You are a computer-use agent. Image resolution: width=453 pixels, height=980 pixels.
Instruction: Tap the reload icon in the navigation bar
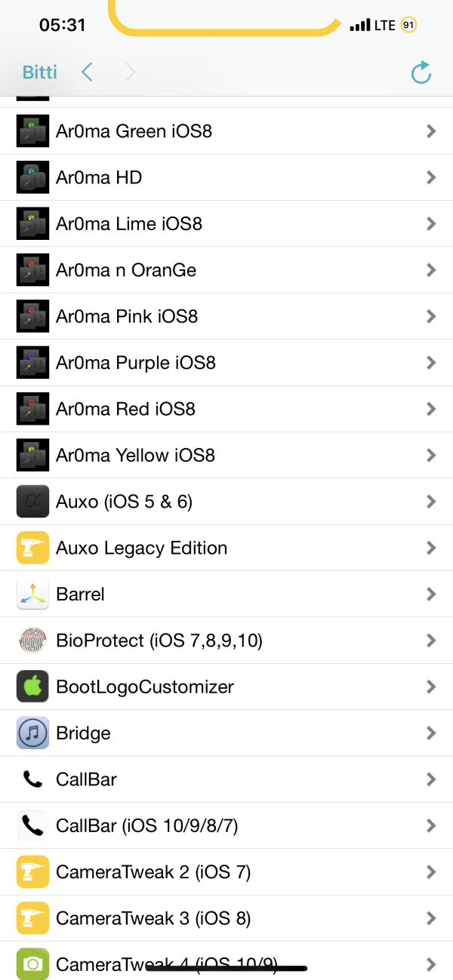tap(421, 72)
